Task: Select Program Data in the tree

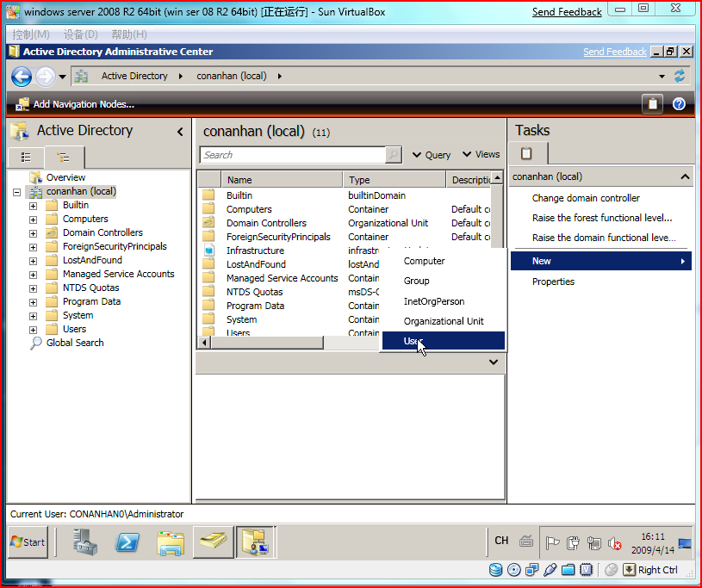Action: [x=91, y=301]
